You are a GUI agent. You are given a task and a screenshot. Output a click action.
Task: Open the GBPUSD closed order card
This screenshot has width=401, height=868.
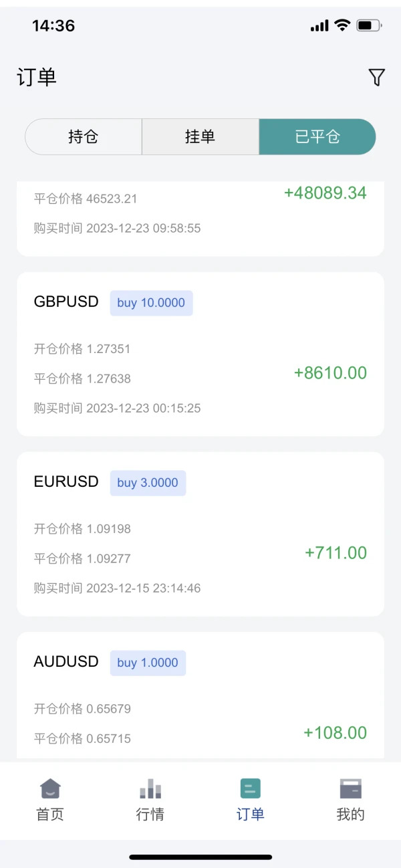(200, 354)
